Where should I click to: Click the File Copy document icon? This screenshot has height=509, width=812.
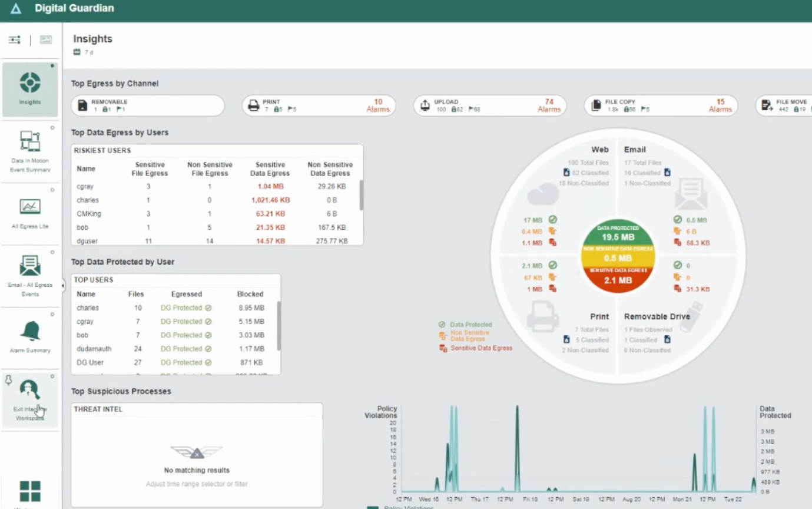coord(596,105)
